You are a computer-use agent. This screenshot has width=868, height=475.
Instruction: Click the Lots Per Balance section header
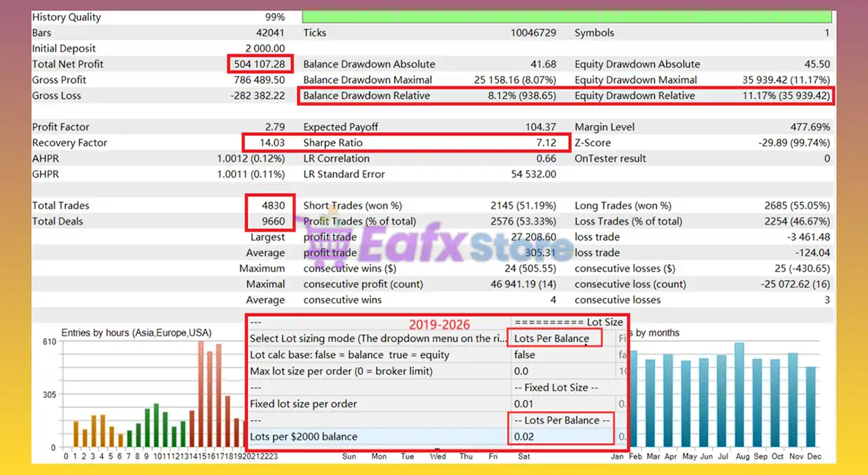click(x=562, y=420)
